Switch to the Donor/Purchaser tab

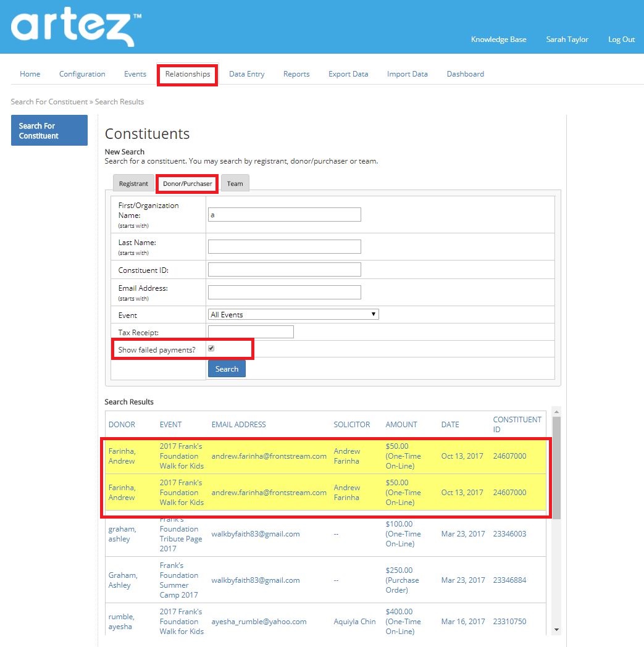pyautogui.click(x=187, y=183)
